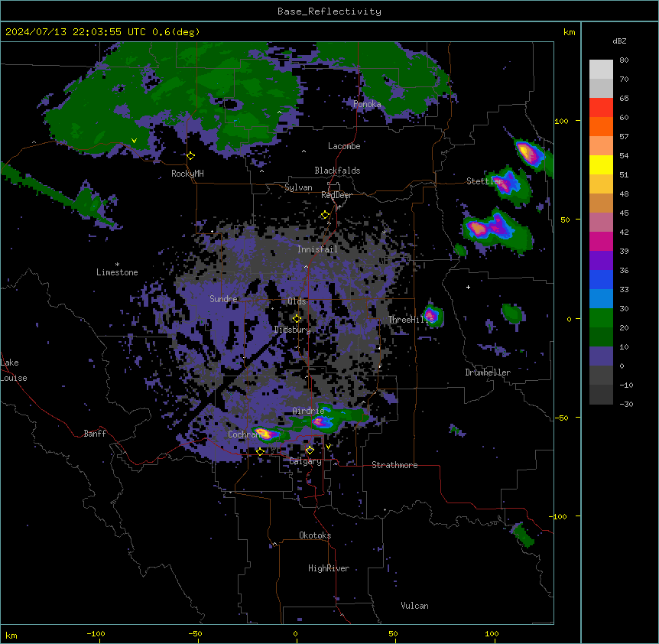The width and height of the screenshot is (659, 644).
Task: Click the Airdrie city label
Action: (309, 411)
